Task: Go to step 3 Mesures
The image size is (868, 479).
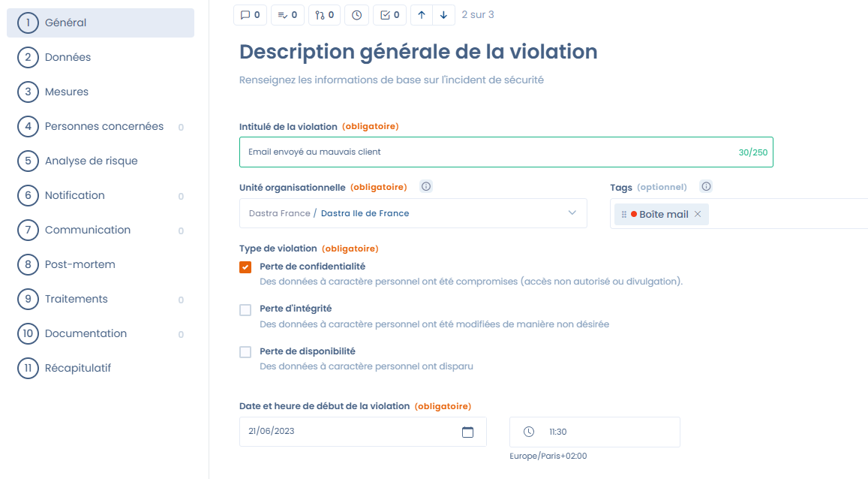Action: click(101, 92)
